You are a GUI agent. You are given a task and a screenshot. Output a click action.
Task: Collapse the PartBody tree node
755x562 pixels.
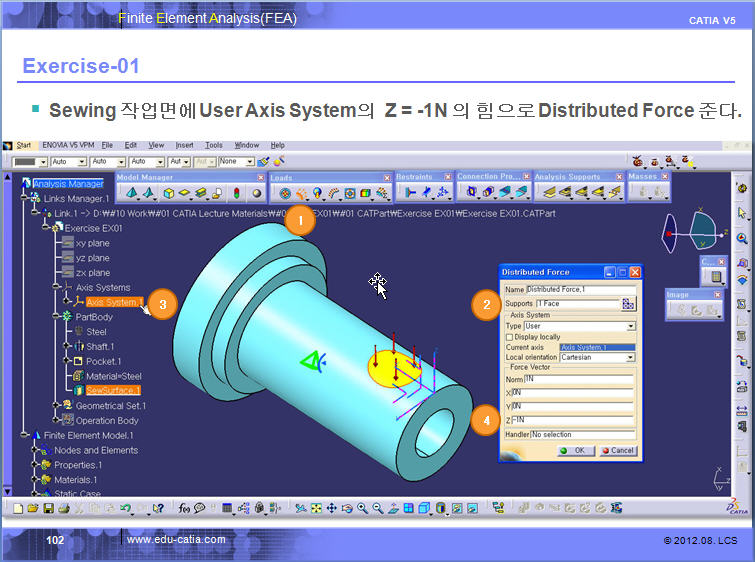(x=55, y=316)
